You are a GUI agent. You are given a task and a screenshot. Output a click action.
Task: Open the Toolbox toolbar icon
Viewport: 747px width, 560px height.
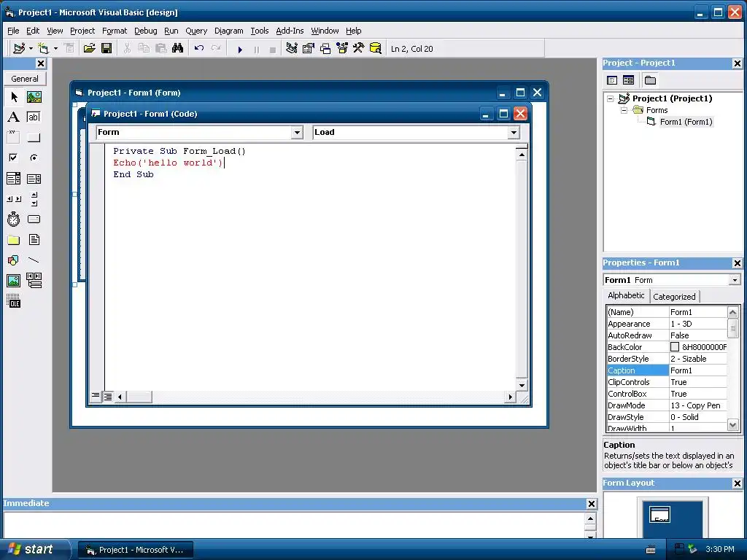click(358, 49)
